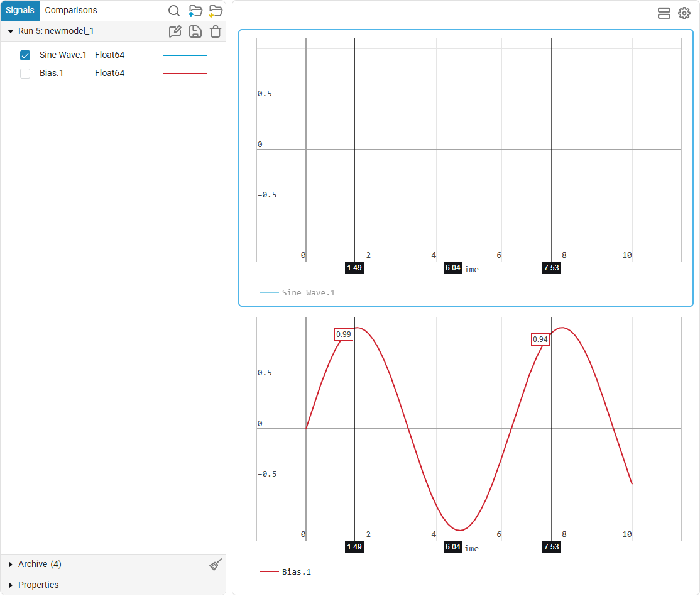Switch to the Signals tab
Viewport: 700px width, 596px height.
(x=20, y=10)
